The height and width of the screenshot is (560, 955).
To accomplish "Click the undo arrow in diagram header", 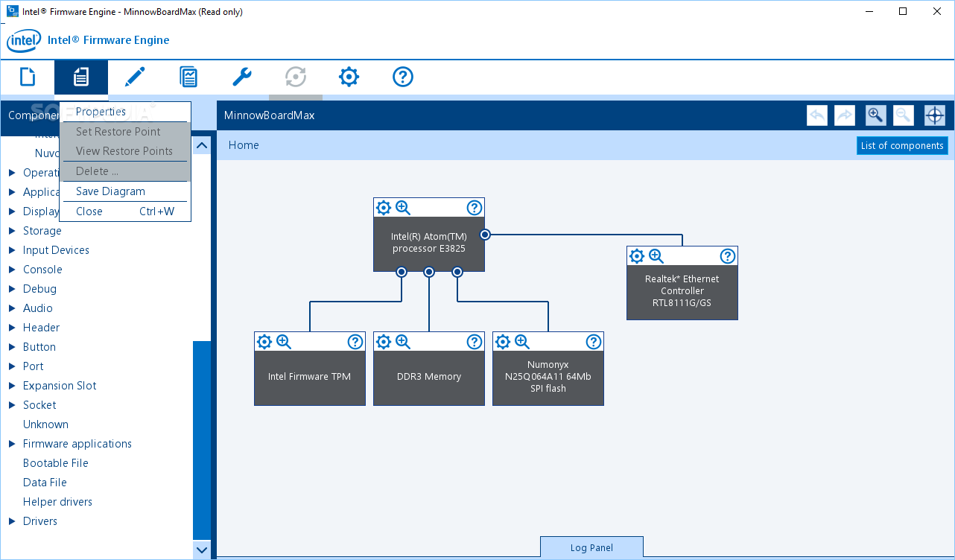I will coord(817,115).
